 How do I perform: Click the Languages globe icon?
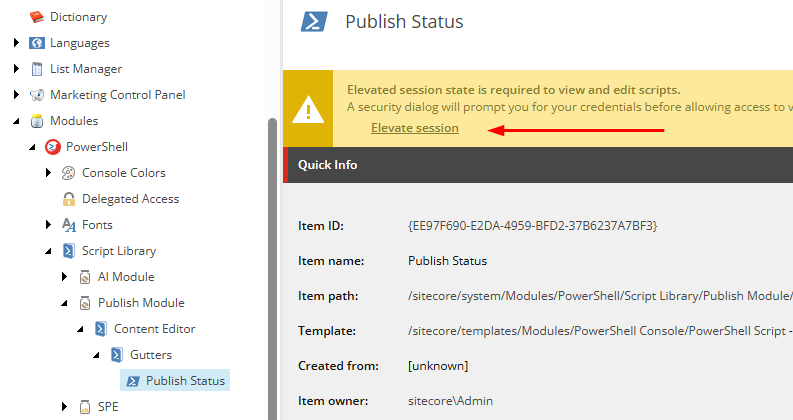[x=36, y=43]
